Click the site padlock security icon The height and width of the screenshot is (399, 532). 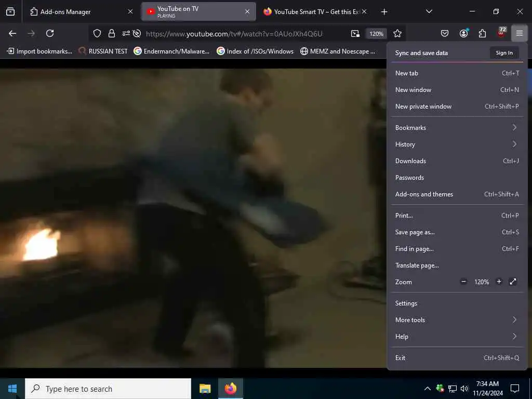coord(112,33)
